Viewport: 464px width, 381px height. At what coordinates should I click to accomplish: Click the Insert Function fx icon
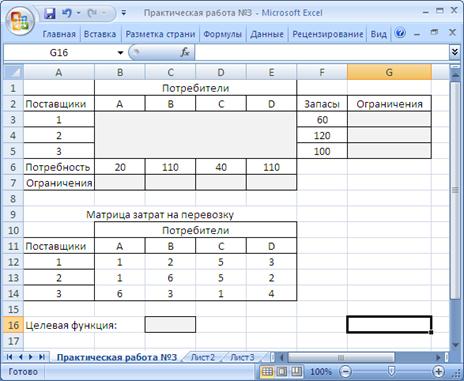(184, 52)
